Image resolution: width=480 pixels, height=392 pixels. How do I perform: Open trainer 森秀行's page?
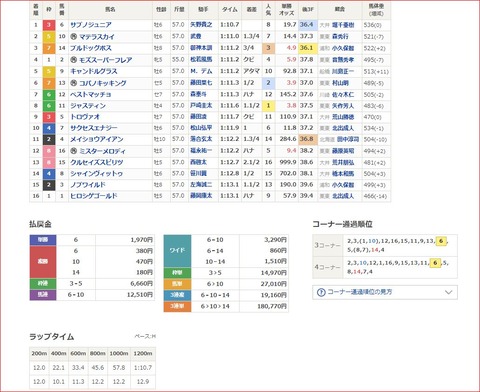pos(340,37)
